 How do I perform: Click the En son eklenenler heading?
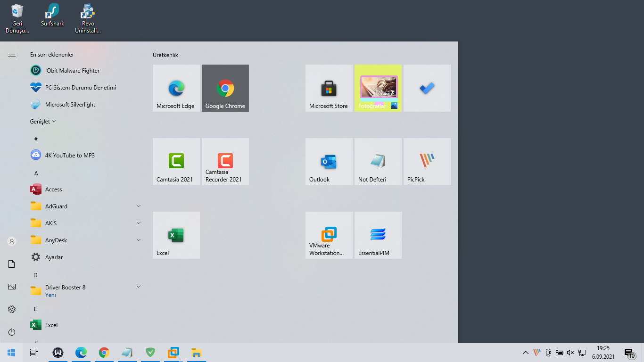click(x=52, y=55)
